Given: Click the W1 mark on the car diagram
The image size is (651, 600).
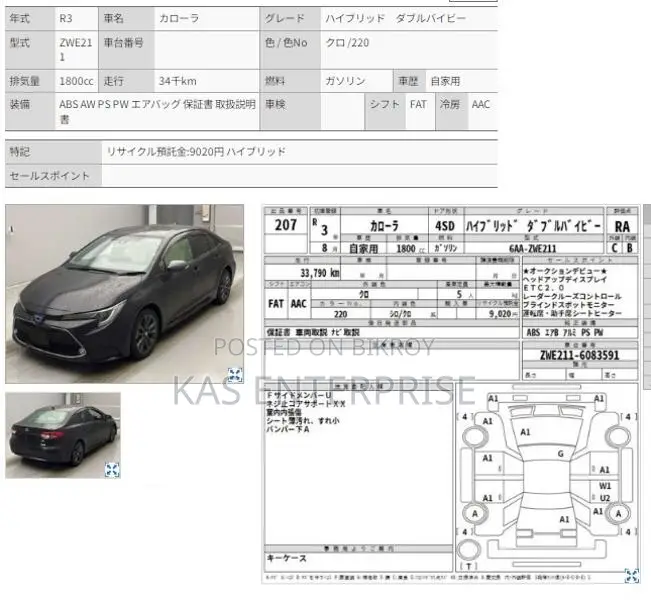Looking at the screenshot, I should [x=605, y=486].
